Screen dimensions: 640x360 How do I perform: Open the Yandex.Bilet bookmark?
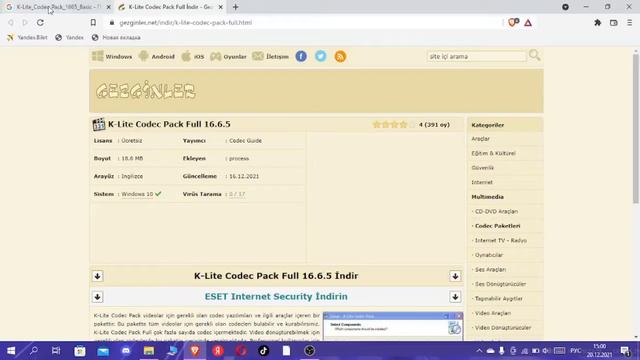(x=27, y=38)
